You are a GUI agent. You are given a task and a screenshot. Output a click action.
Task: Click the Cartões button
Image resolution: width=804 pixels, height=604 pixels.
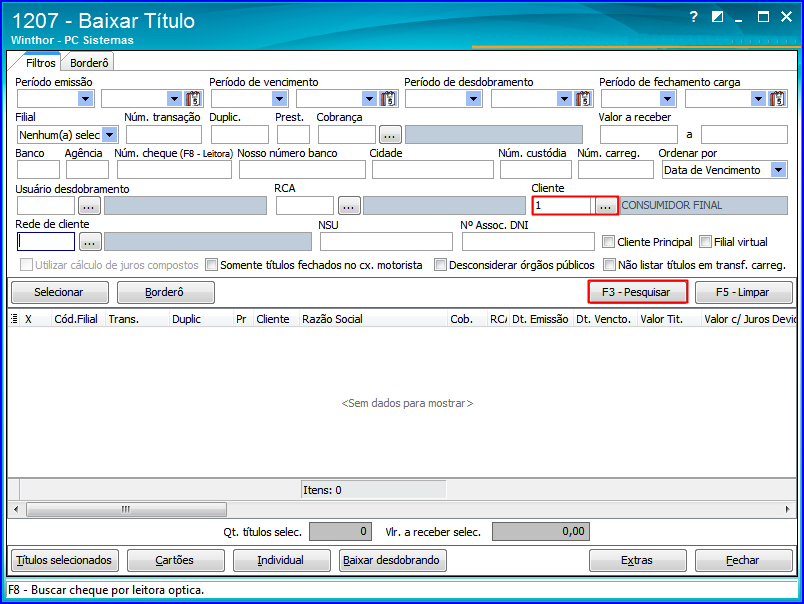[176, 560]
